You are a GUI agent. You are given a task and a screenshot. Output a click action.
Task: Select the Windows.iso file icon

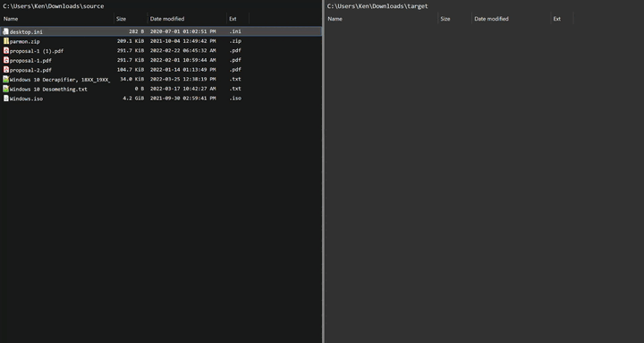tap(5, 99)
